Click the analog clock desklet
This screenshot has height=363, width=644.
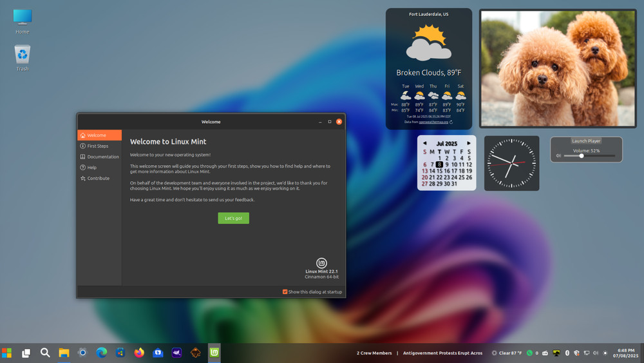tap(512, 163)
